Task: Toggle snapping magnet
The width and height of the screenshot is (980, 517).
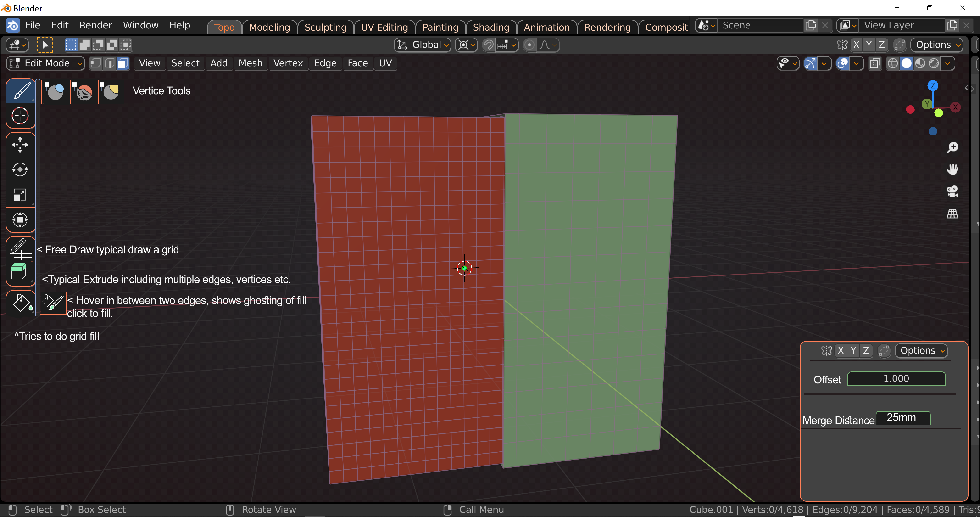Action: coord(489,45)
